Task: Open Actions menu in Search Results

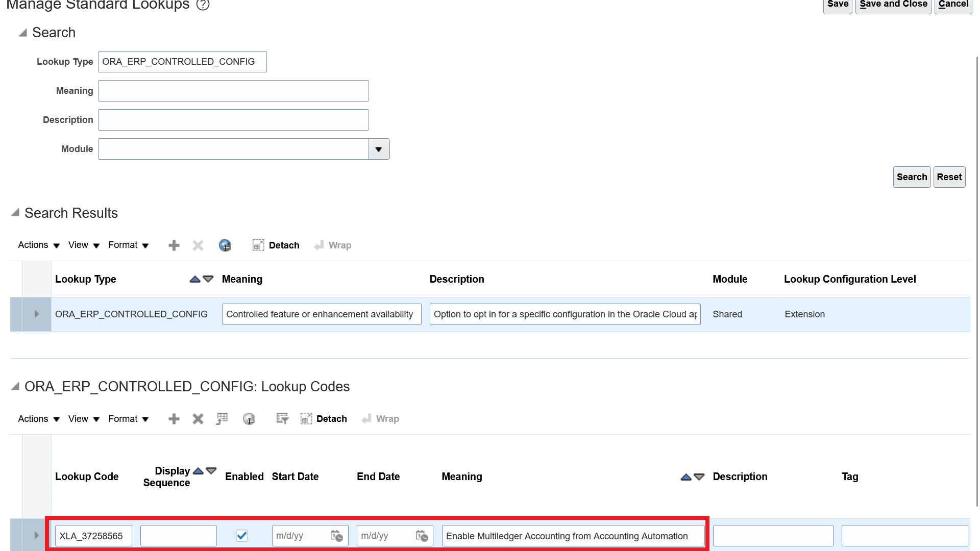Action: 39,245
